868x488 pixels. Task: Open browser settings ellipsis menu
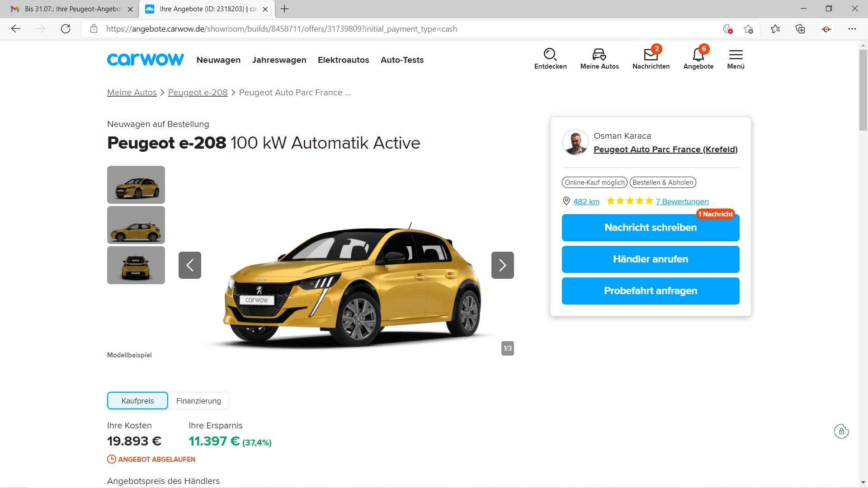click(x=852, y=29)
